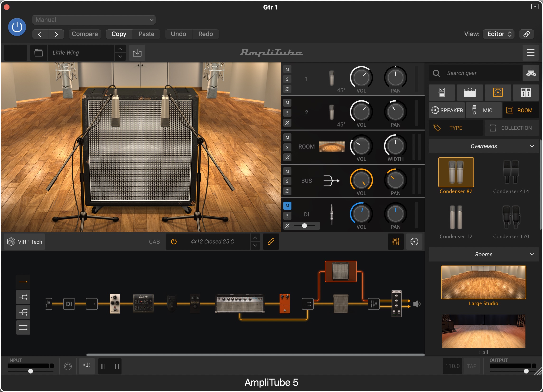Click the ROOM thumbnail in mixer
The width and height of the screenshot is (543, 392).
(332, 146)
